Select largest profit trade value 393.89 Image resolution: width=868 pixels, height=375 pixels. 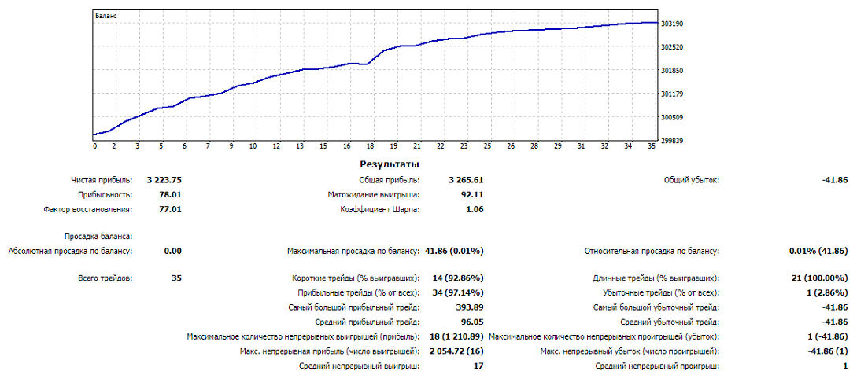tap(470, 307)
